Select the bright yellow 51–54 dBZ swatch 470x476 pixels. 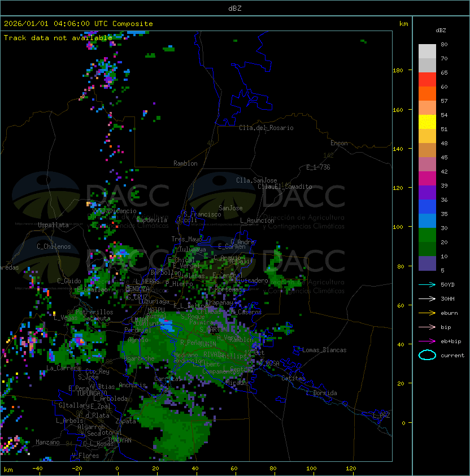click(x=427, y=122)
